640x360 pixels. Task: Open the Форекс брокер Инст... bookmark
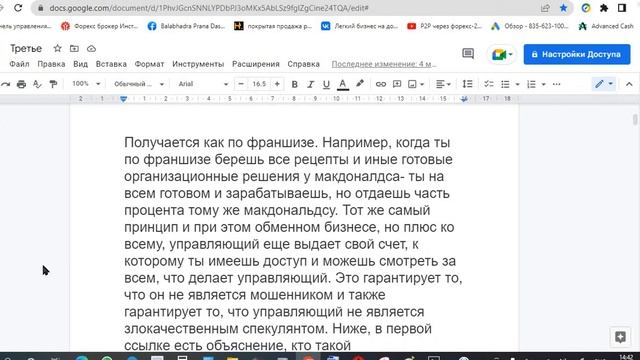(100, 26)
